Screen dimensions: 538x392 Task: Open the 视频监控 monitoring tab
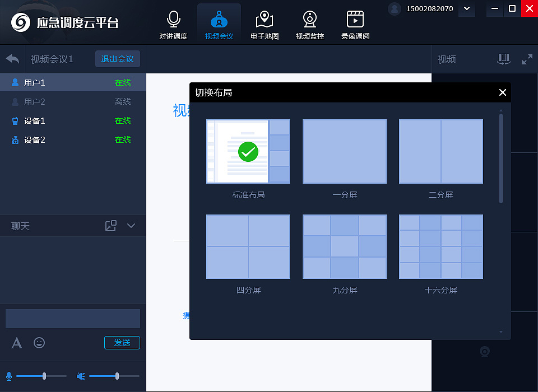pos(310,25)
